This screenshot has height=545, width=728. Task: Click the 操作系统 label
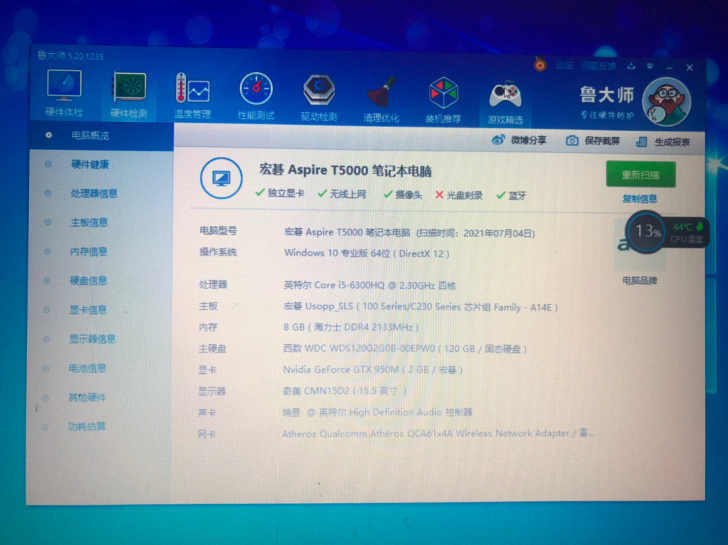pyautogui.click(x=218, y=252)
